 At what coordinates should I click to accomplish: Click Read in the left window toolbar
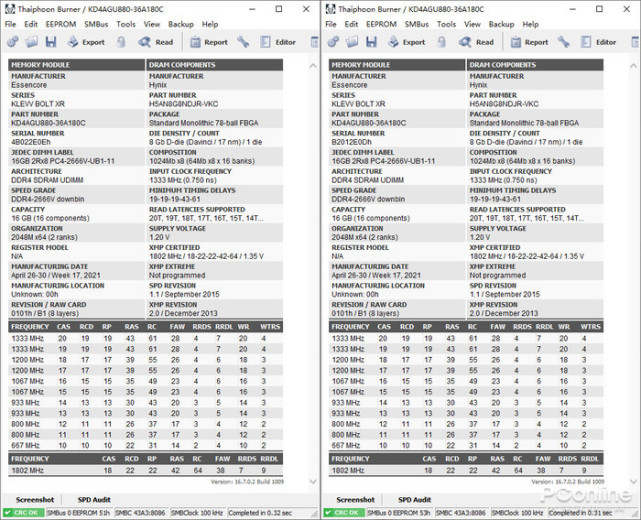pos(156,42)
